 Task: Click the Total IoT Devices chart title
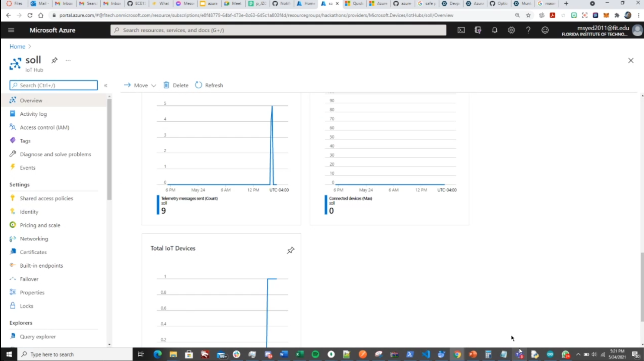pos(173,248)
